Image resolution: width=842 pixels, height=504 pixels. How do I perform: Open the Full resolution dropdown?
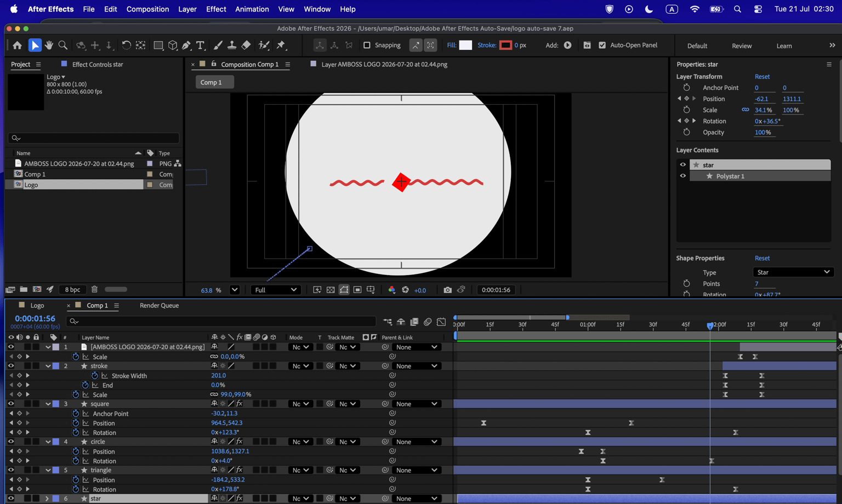click(x=275, y=290)
